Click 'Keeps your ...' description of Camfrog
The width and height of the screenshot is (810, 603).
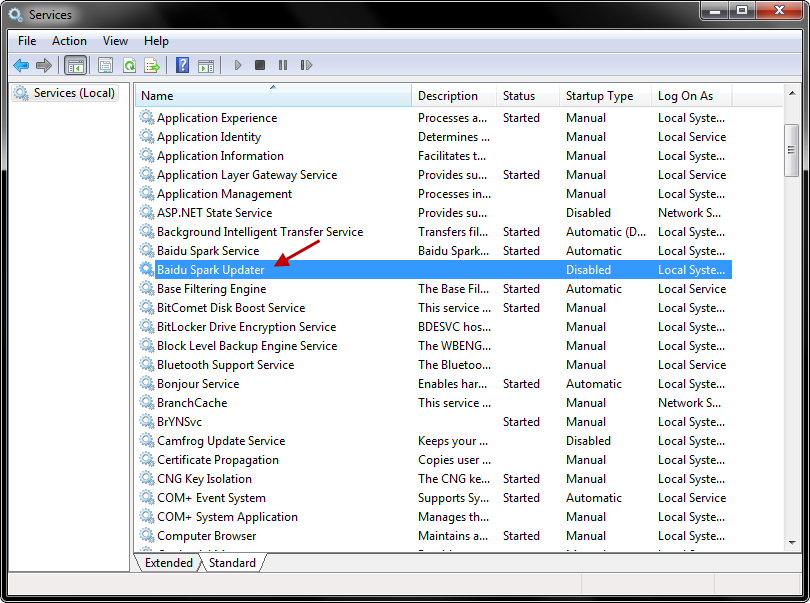[x=453, y=441]
